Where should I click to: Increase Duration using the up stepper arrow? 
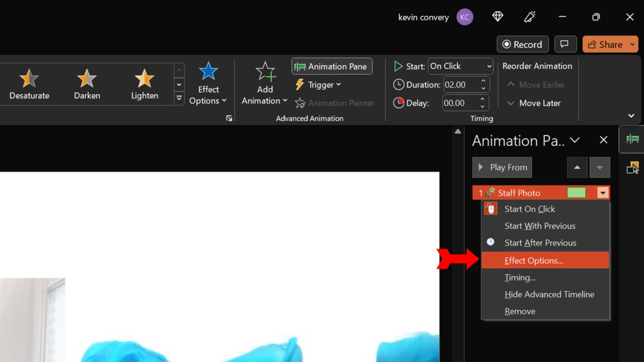pyautogui.click(x=482, y=81)
